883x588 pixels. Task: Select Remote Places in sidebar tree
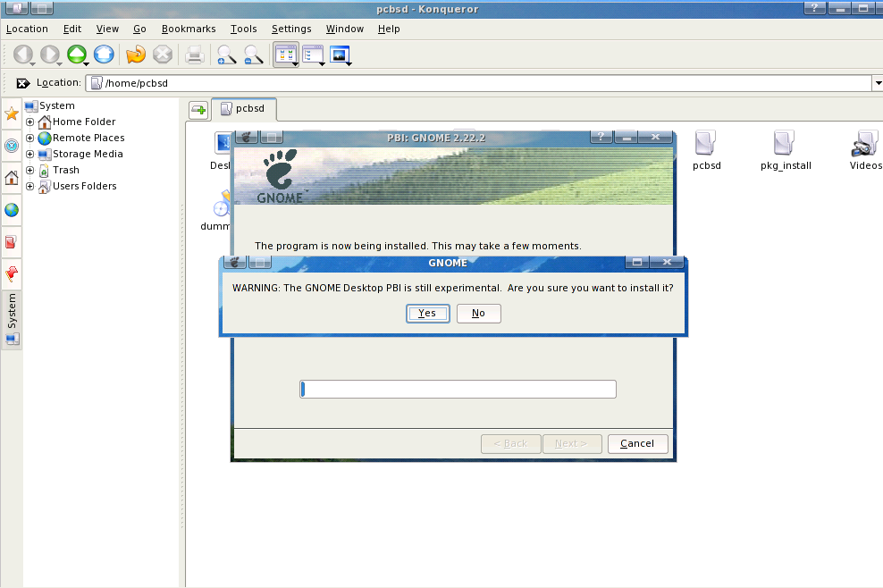(81, 138)
